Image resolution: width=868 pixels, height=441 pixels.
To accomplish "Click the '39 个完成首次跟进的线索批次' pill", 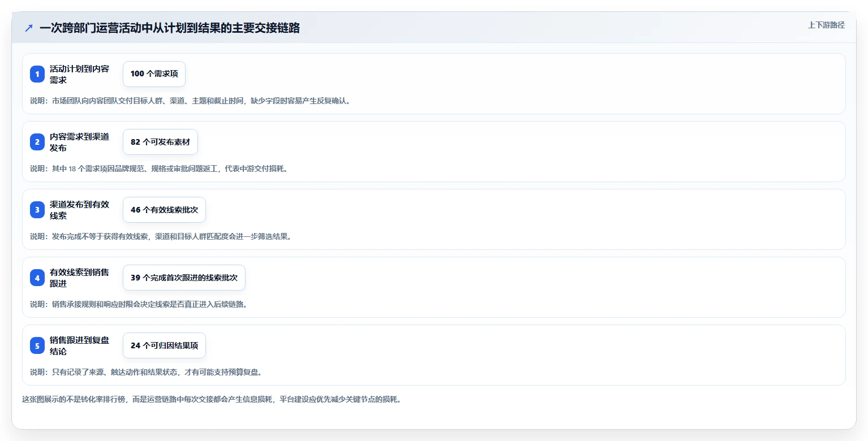I will click(x=184, y=278).
